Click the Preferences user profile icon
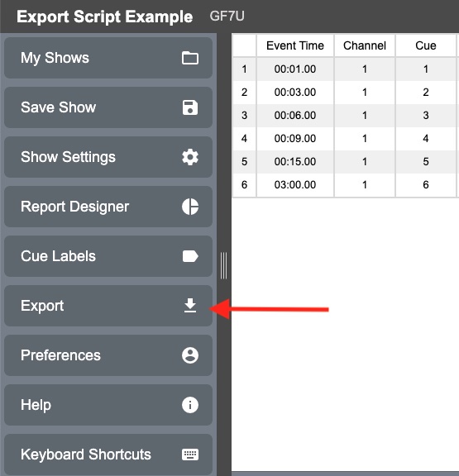The image size is (459, 476). coord(190,355)
